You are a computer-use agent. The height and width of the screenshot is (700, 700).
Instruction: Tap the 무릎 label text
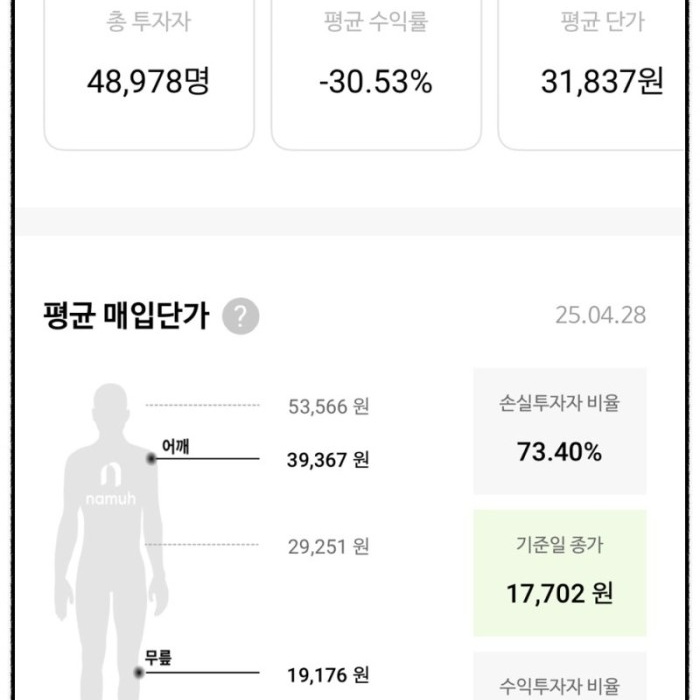[x=158, y=658]
